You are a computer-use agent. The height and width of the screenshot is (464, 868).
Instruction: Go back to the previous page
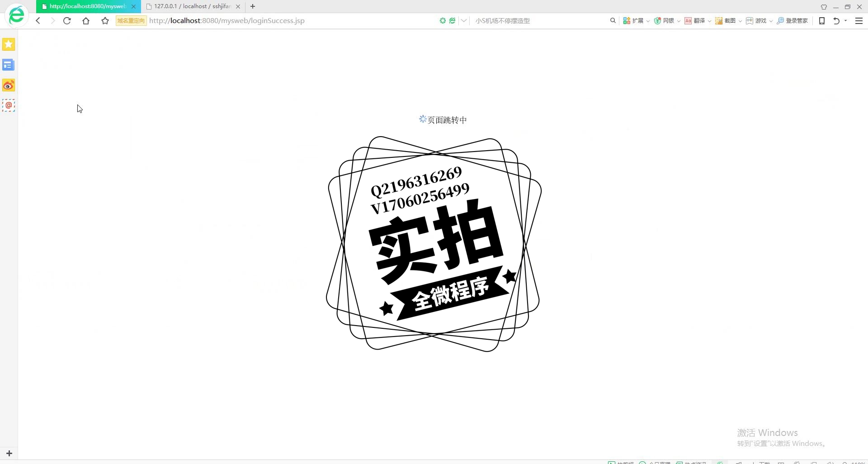tap(38, 21)
